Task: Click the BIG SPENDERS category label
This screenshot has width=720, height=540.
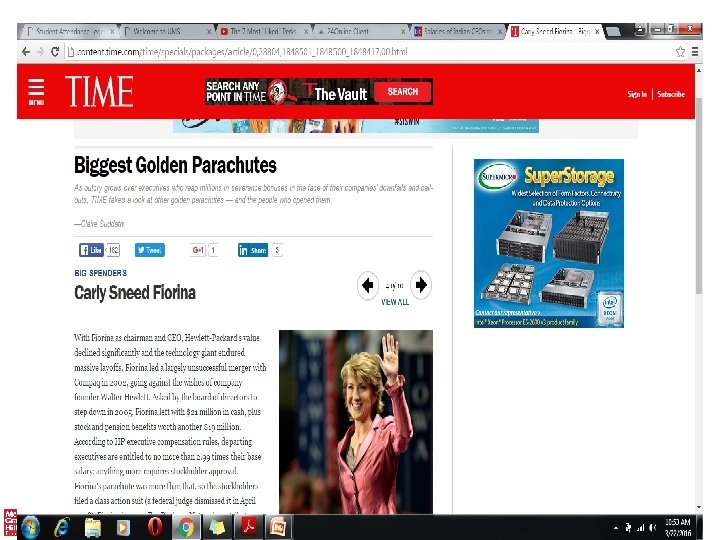Action: [x=101, y=273]
